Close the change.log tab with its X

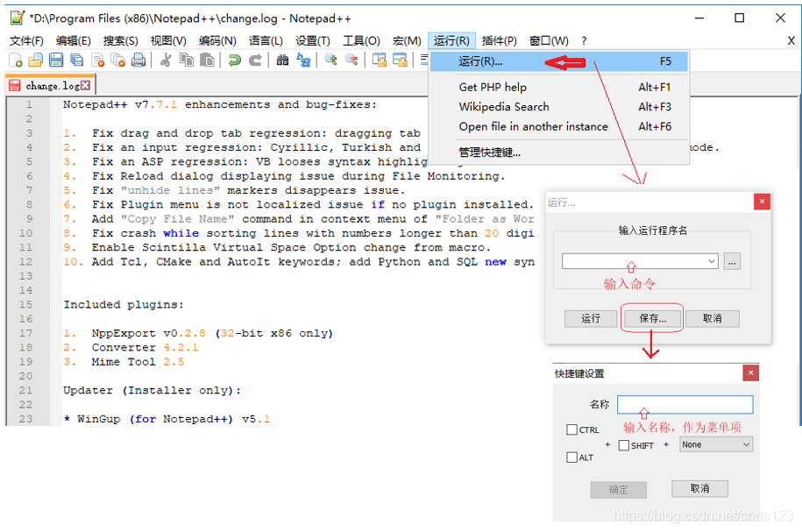pyautogui.click(x=85, y=85)
